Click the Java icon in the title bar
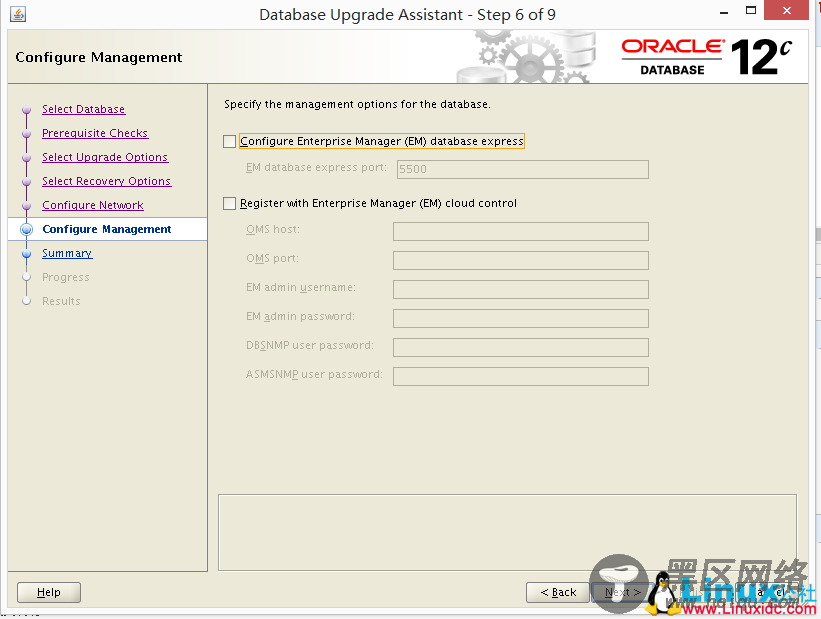821x619 pixels. (18, 14)
